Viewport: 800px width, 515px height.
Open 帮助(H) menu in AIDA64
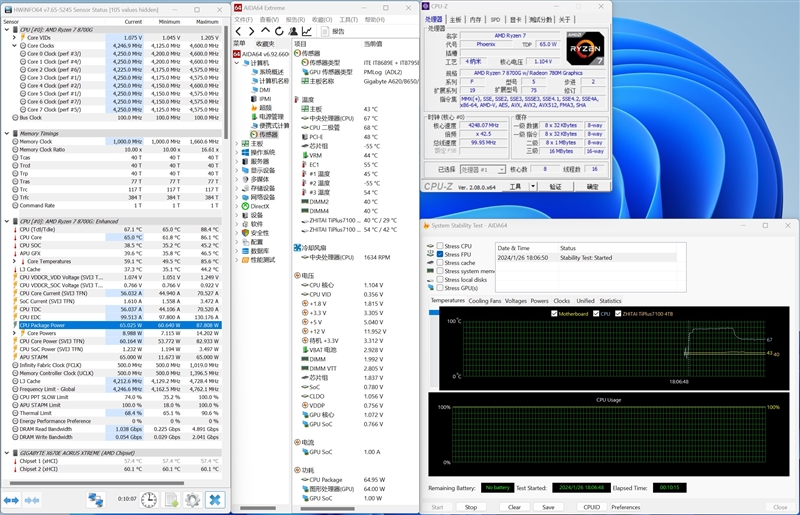(374, 19)
